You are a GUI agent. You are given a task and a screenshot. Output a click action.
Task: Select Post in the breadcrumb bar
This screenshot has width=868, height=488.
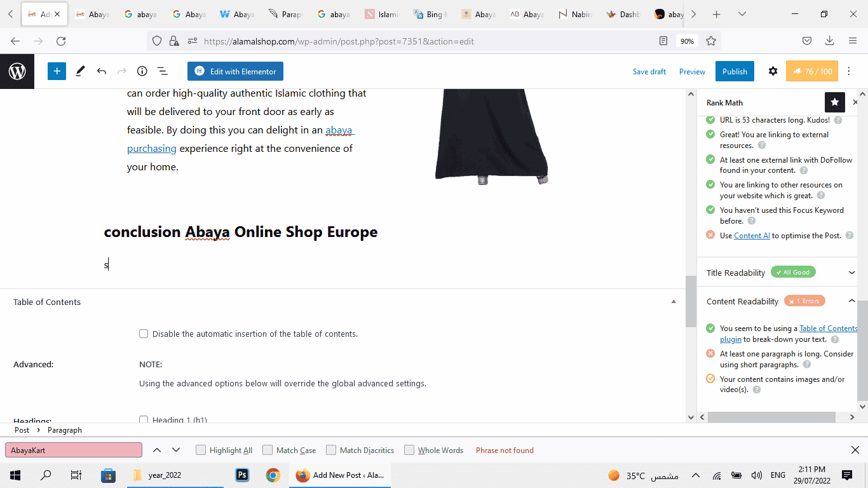(x=22, y=430)
